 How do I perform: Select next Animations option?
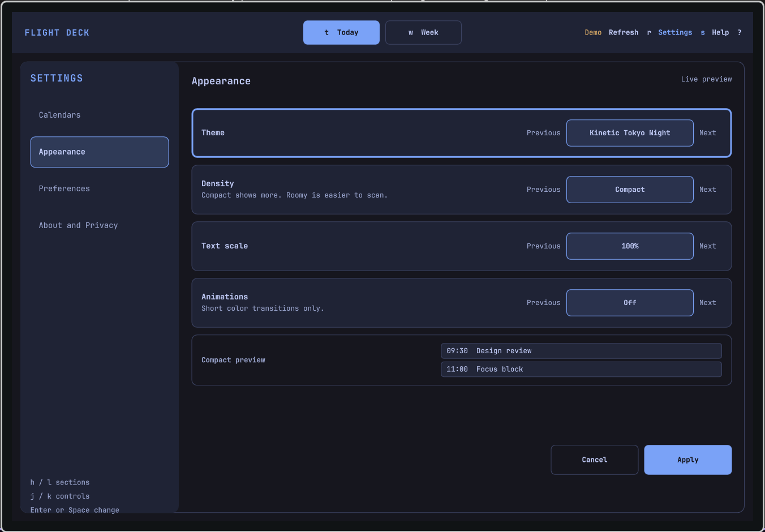[x=707, y=303]
